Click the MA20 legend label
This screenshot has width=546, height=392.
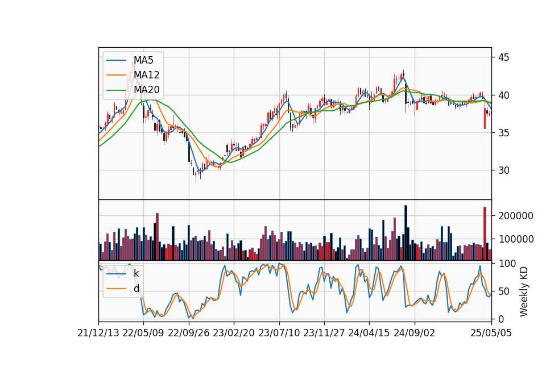[146, 90]
